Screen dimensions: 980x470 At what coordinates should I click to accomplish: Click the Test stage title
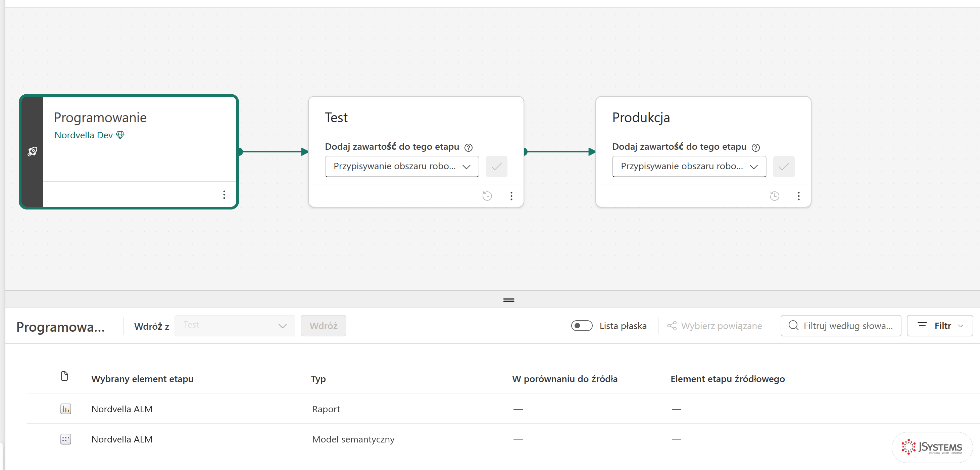(x=336, y=117)
